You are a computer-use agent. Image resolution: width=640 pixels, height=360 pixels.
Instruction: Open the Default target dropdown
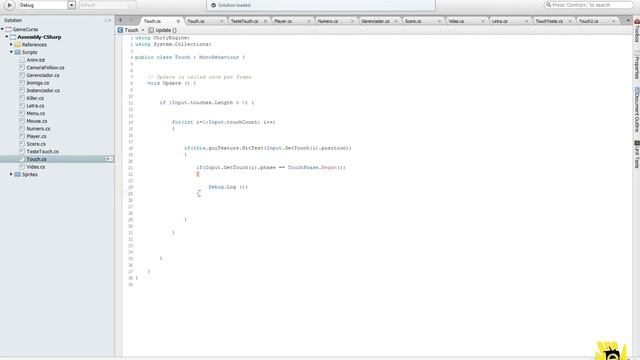pyautogui.click(x=107, y=5)
